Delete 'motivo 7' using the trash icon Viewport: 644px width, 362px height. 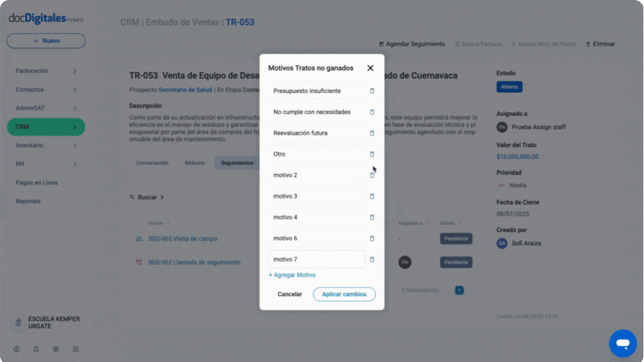[x=372, y=260]
